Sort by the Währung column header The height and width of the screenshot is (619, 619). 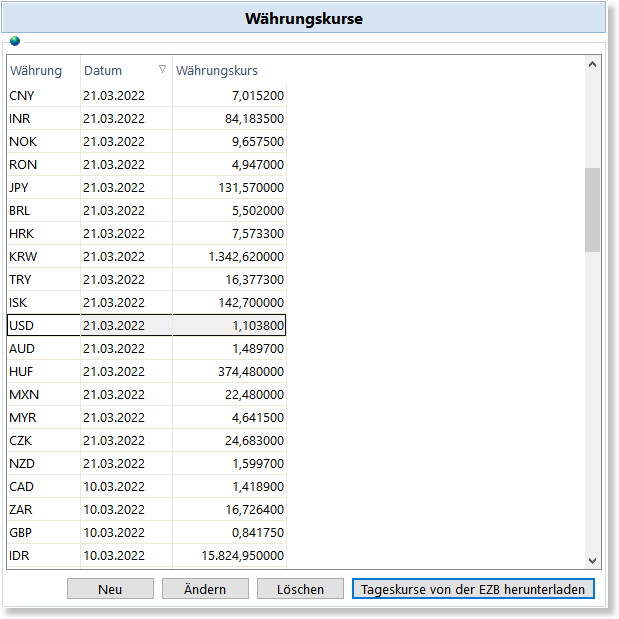[x=36, y=71]
